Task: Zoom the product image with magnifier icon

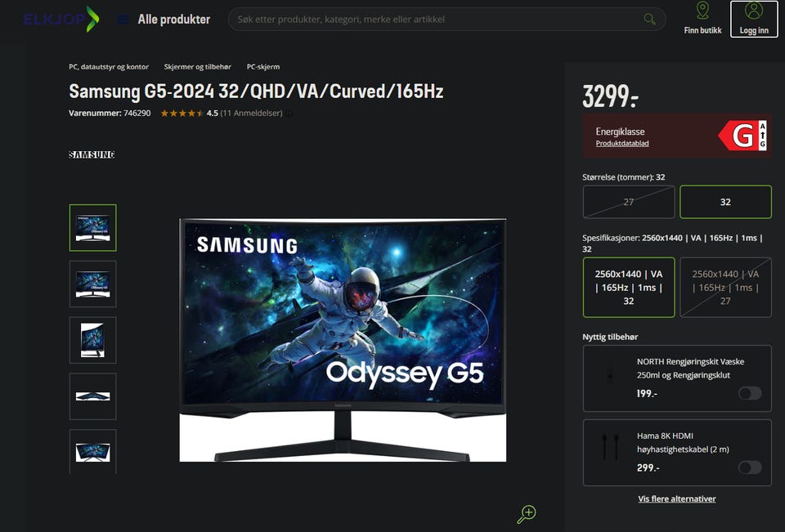Action: point(527,514)
